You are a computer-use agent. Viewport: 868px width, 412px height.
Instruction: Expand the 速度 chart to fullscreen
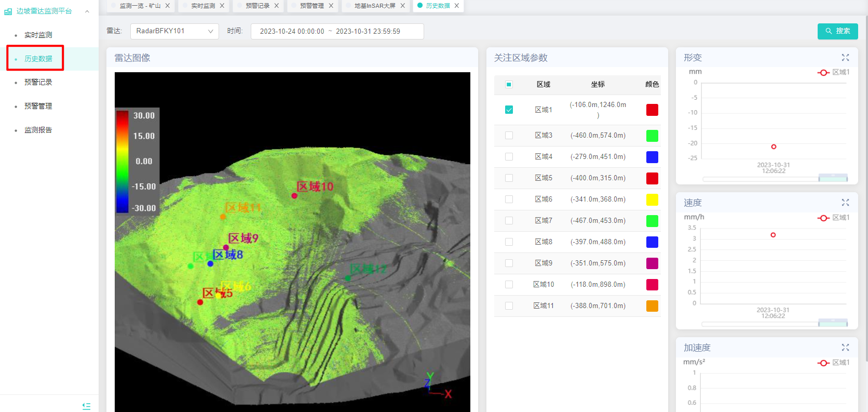pos(845,203)
